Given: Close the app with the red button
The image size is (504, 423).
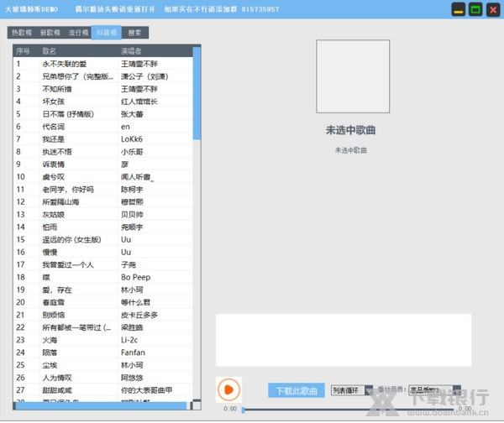Looking at the screenshot, I should (x=491, y=9).
